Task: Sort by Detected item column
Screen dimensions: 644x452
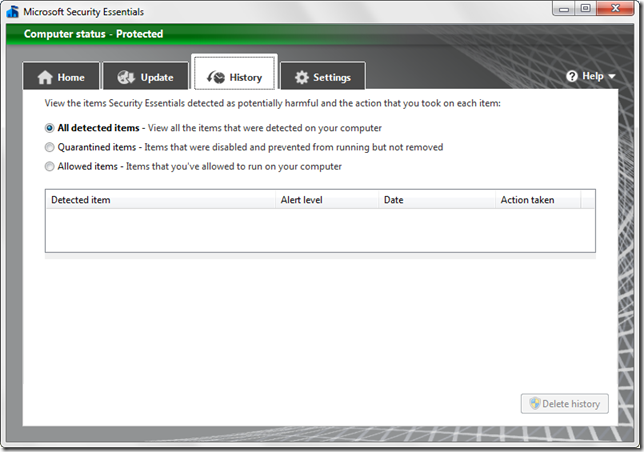Action: point(161,200)
